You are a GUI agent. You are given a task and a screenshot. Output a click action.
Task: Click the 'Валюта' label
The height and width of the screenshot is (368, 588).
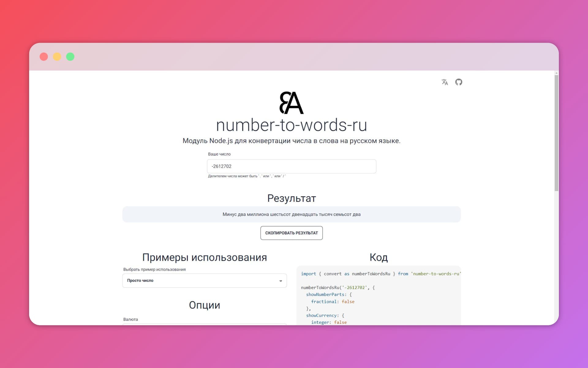(x=130, y=319)
